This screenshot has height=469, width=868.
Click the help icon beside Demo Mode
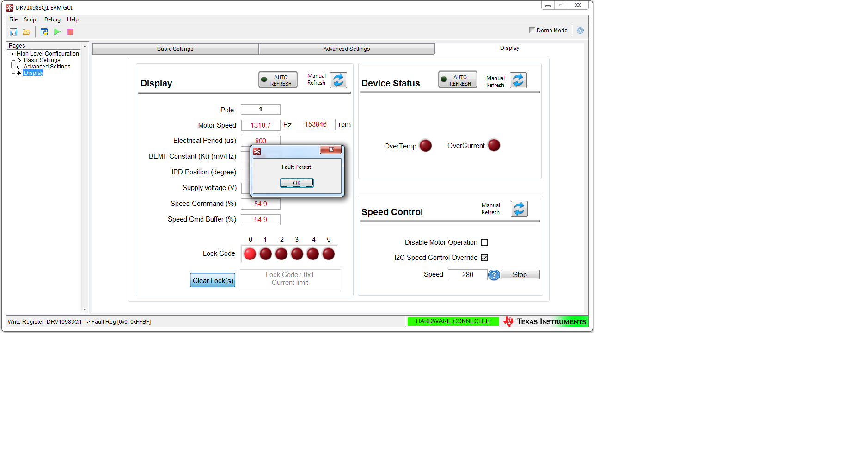click(580, 31)
